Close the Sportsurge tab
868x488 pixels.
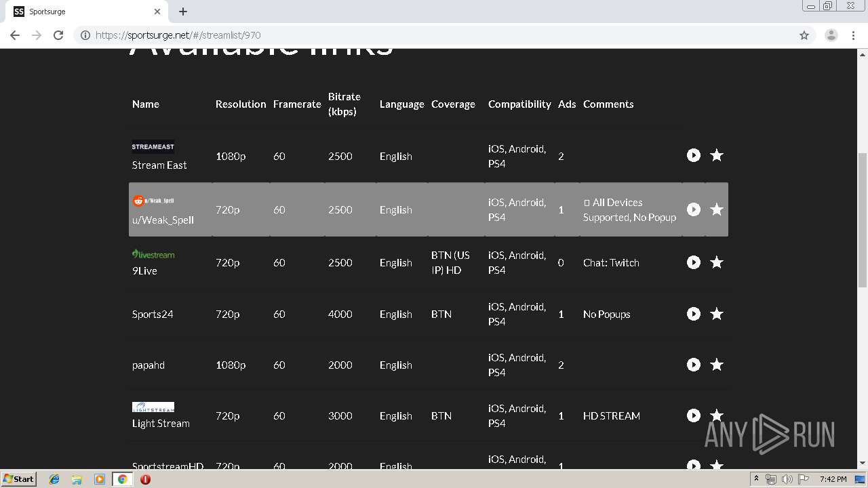(x=157, y=12)
